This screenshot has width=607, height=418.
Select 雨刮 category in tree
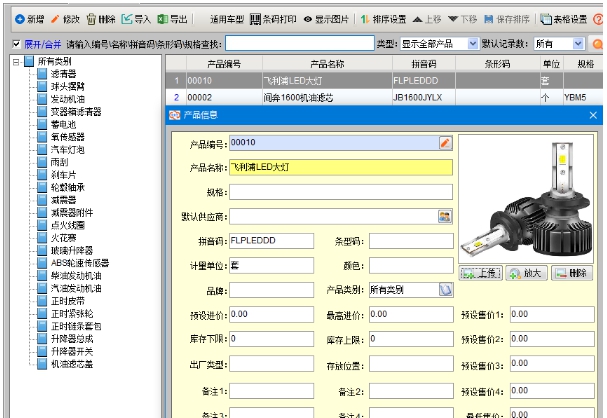(59, 162)
